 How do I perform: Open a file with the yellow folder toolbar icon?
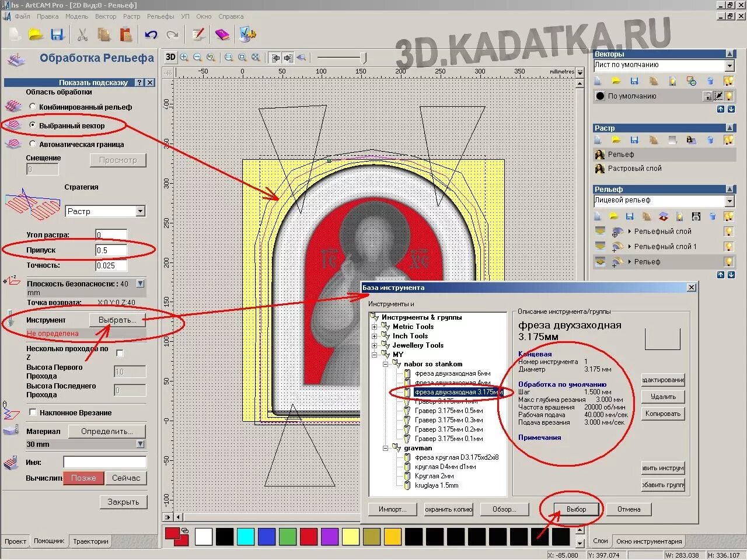[36, 34]
